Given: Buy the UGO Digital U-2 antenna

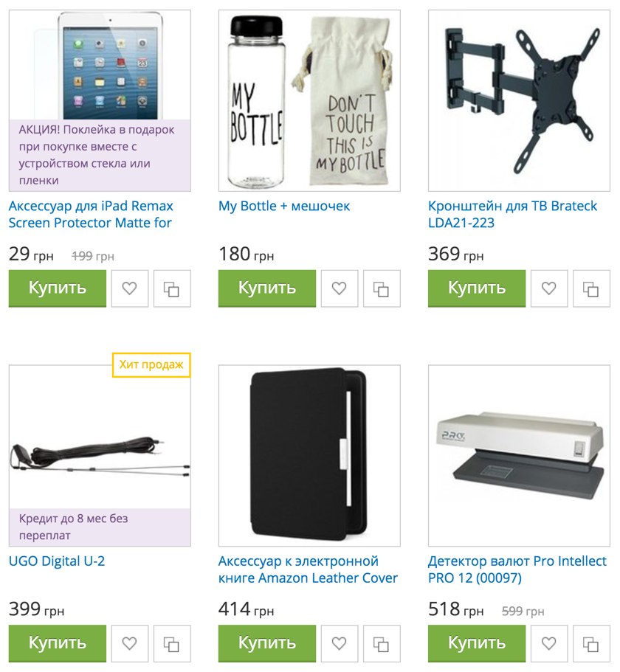Looking at the screenshot, I should 58,643.
